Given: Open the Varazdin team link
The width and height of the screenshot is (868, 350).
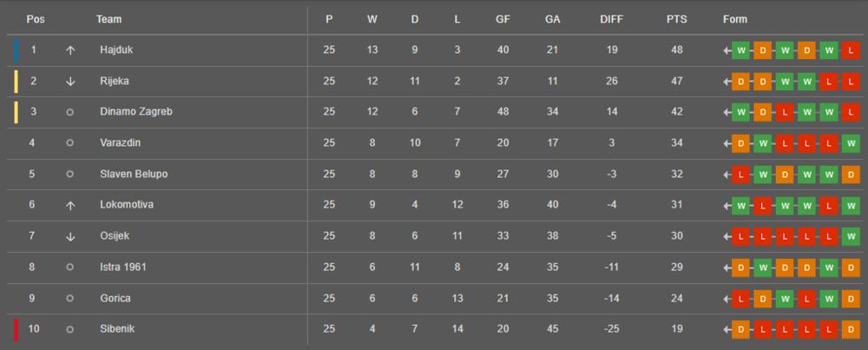Looking at the screenshot, I should point(120,143).
